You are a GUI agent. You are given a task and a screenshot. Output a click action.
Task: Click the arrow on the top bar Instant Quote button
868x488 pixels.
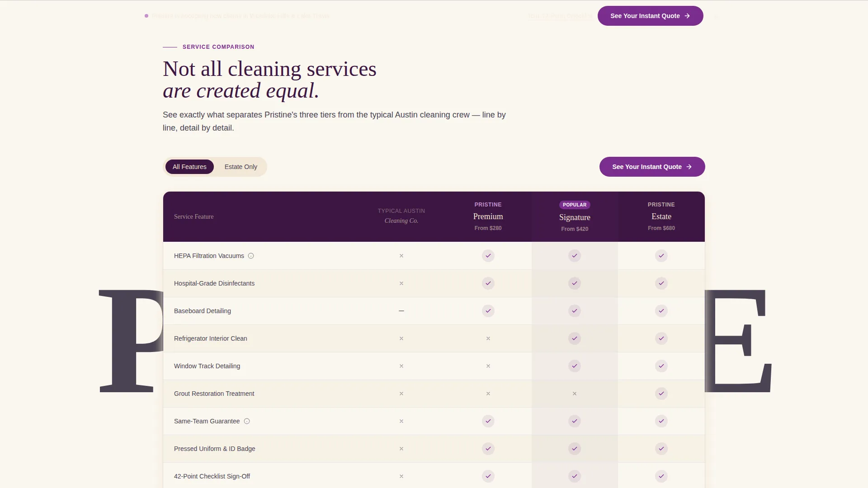pos(687,16)
